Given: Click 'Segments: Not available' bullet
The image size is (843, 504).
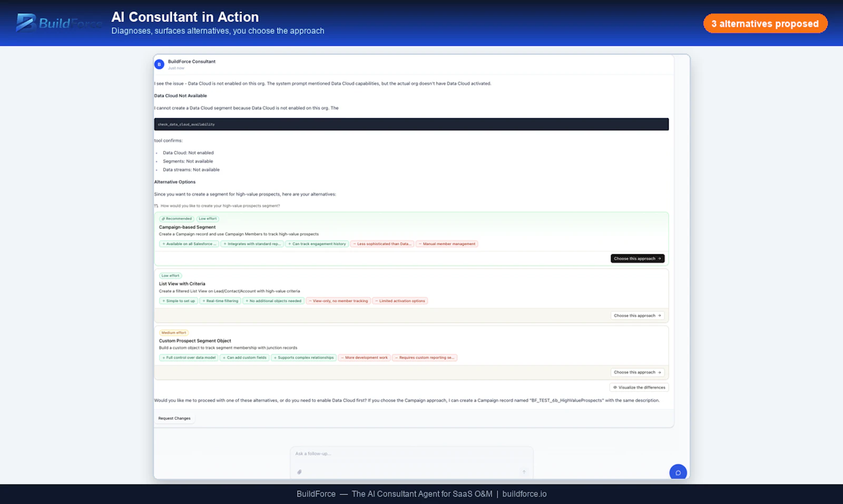Looking at the screenshot, I should (x=188, y=161).
